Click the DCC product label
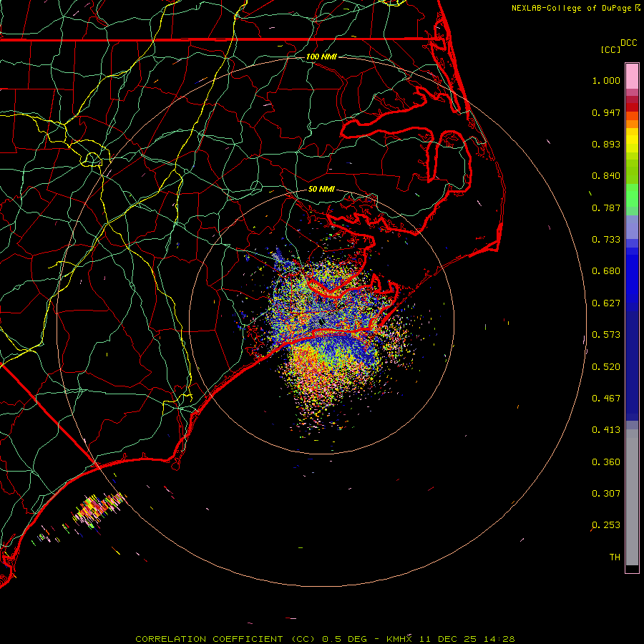Screen dimensions: 644x644 point(628,43)
